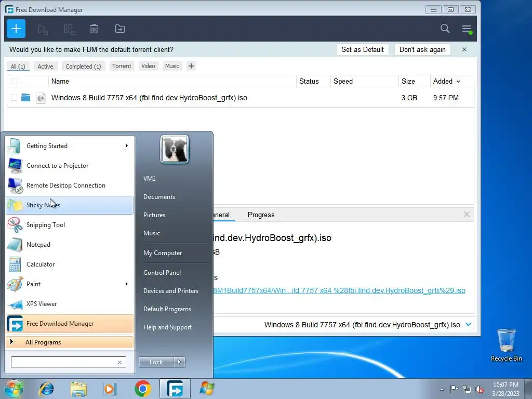532x399 pixels.
Task: Select the All (1) filter tab
Action: point(18,66)
